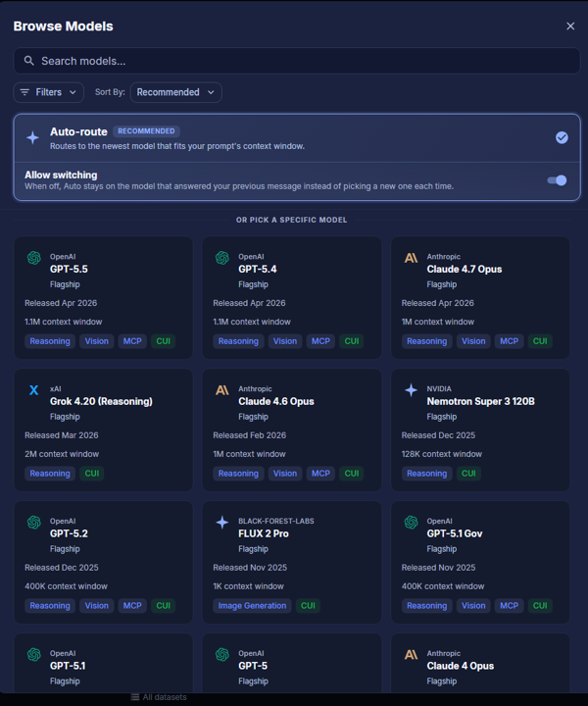The width and height of the screenshot is (588, 706).
Task: Click Anthropic logo on Claude 4.6 Opus card
Action: click(x=222, y=390)
